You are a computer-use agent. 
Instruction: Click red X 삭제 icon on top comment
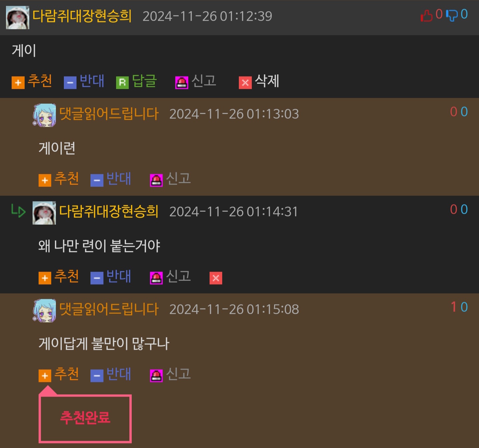245,83
